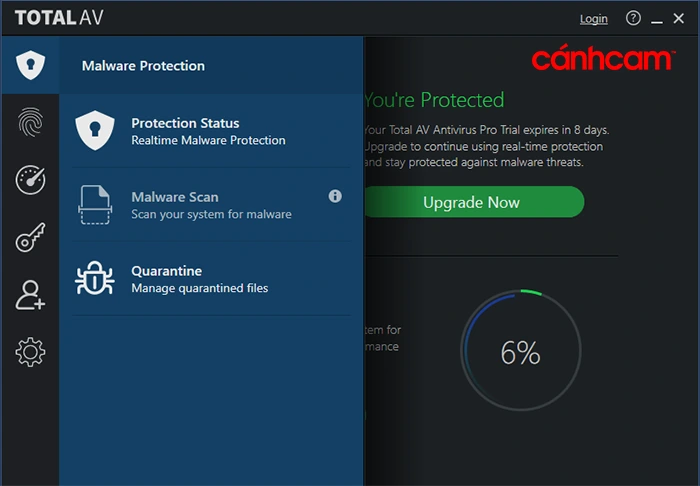Click the Protection Status shield icon

pyautogui.click(x=95, y=130)
